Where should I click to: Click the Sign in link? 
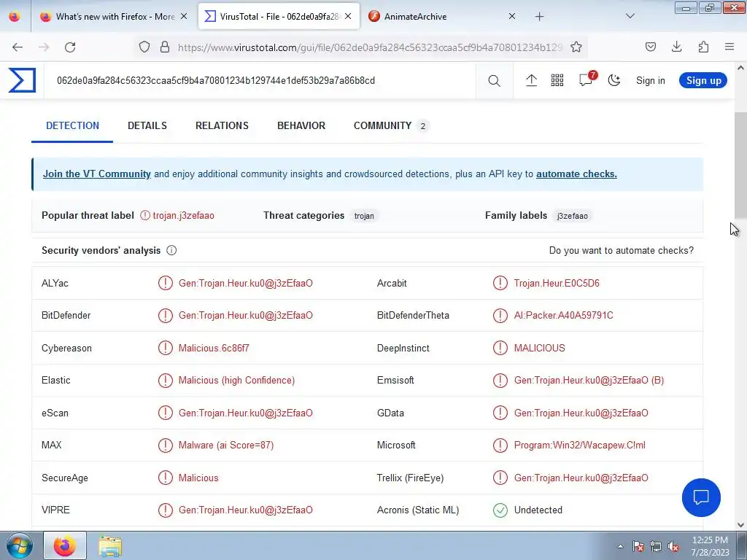point(650,80)
